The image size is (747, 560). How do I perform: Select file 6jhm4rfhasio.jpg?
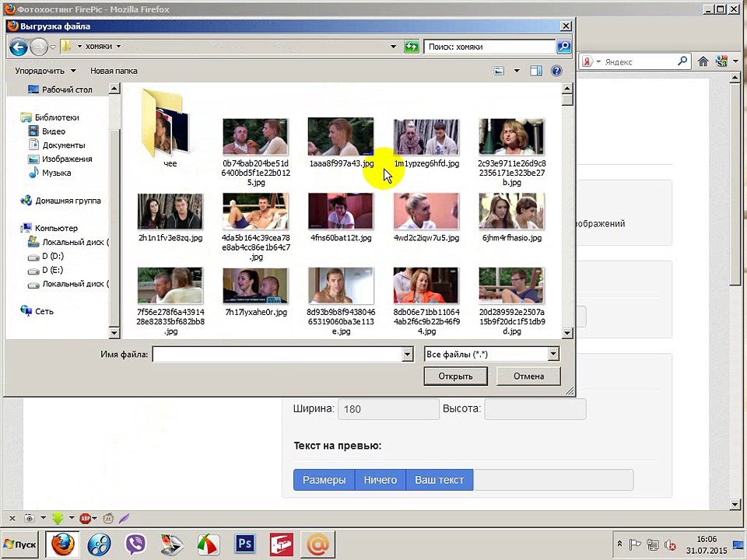pyautogui.click(x=512, y=217)
